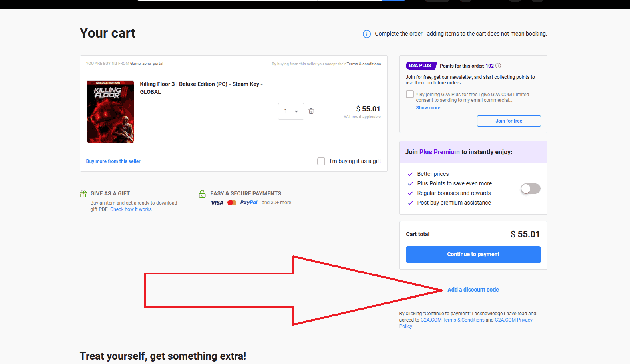The width and height of the screenshot is (630, 364).
Task: Check the "I'm buying it as a gift" box
Action: tap(321, 161)
